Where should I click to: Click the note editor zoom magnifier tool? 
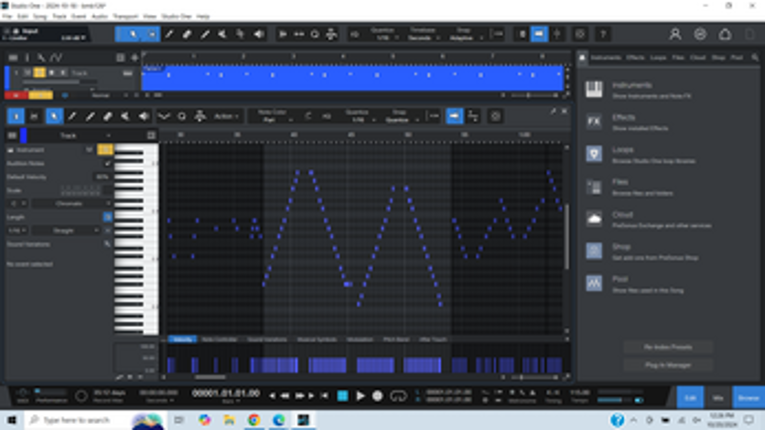[181, 116]
